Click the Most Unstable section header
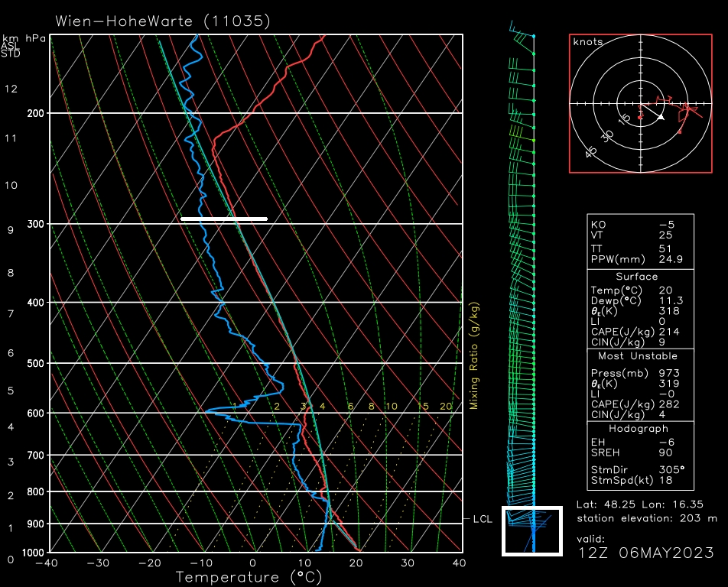This screenshot has width=728, height=587. pos(636,356)
